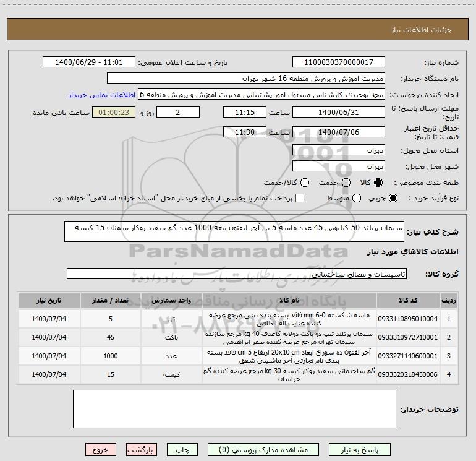The height and width of the screenshot is (461, 476).
Task: Click the unit cell عدد
Action: coord(171,356)
